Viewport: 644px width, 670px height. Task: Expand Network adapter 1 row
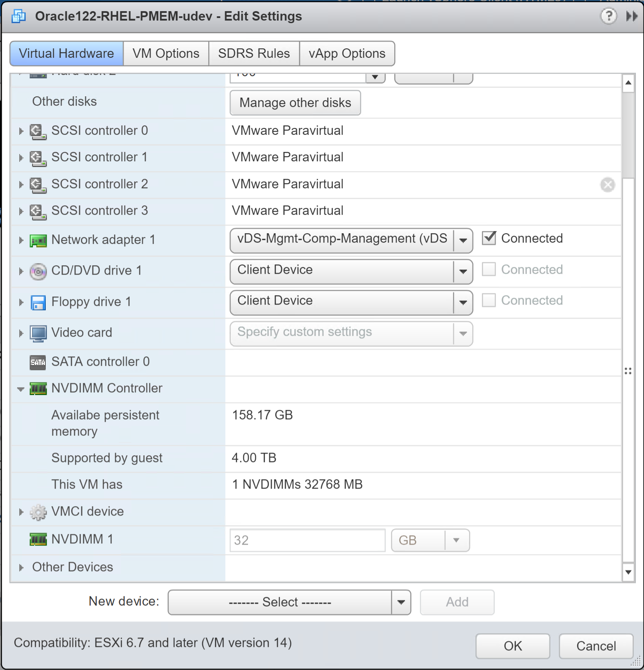21,240
